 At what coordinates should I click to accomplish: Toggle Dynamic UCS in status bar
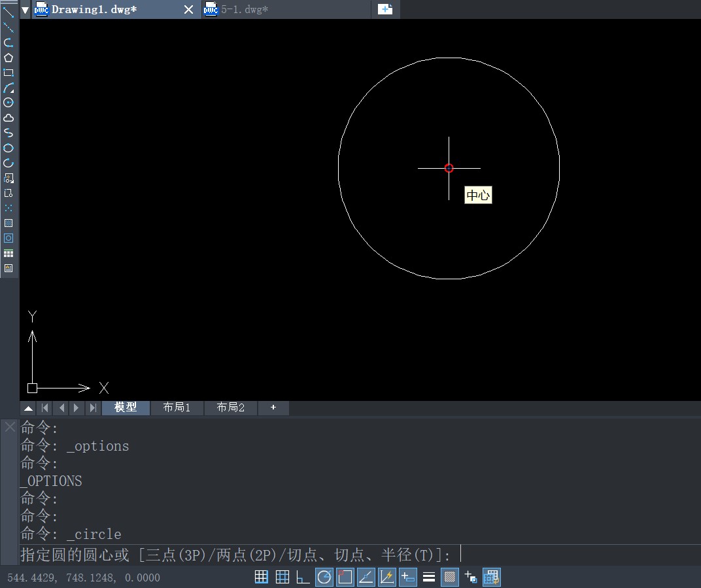(x=387, y=577)
